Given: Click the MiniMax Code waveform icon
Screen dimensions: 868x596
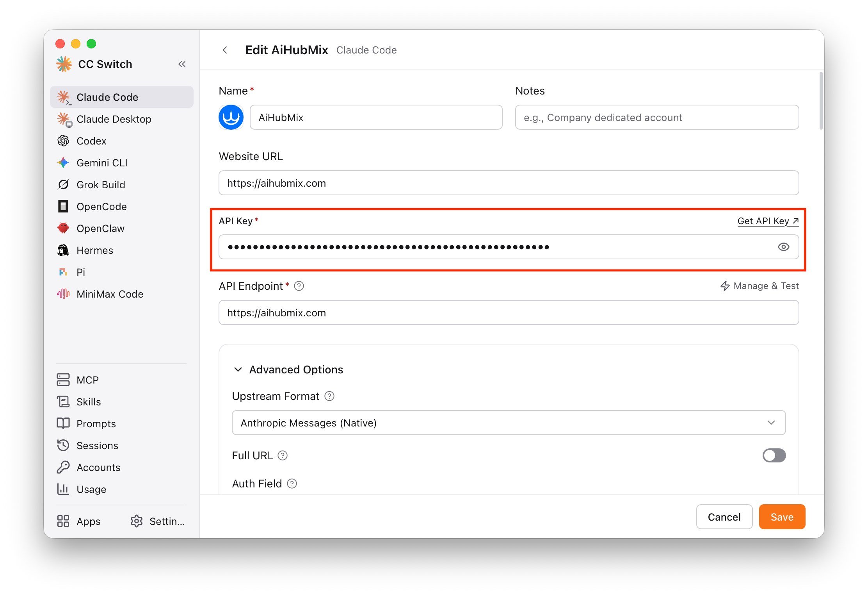Looking at the screenshot, I should pyautogui.click(x=63, y=294).
